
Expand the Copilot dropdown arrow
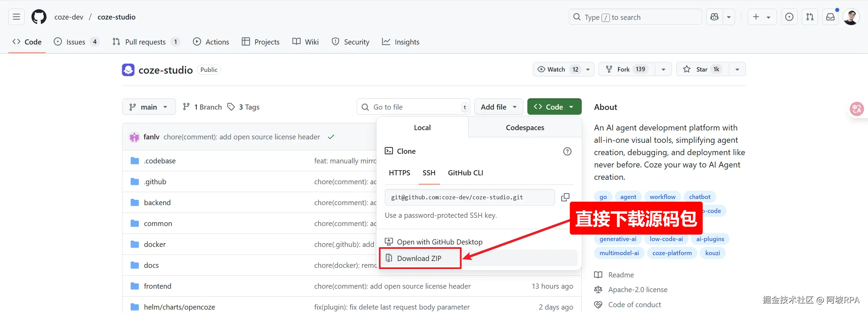pyautogui.click(x=729, y=17)
